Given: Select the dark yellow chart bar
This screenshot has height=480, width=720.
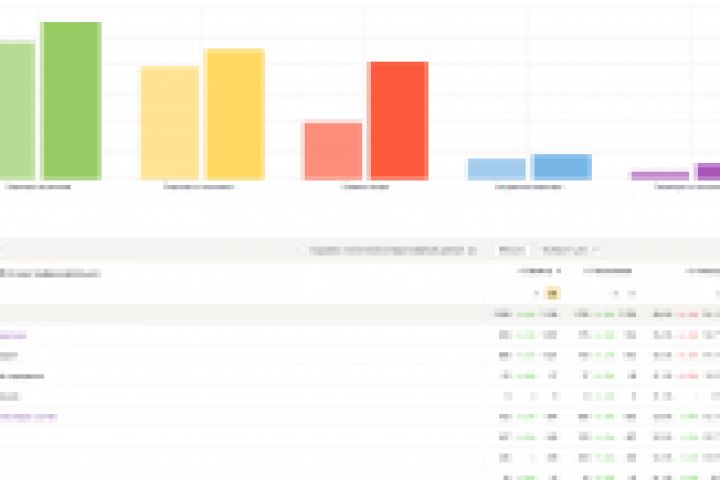Looking at the screenshot, I should coord(234,114).
